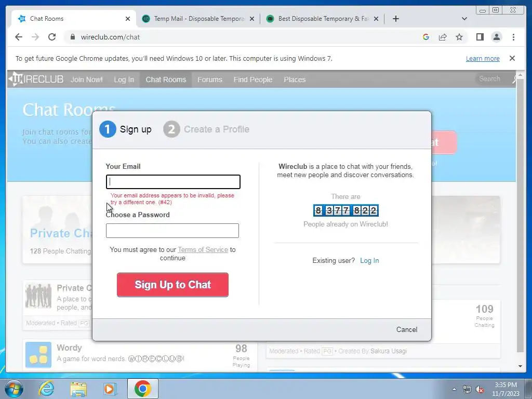Click Log In in the Wireclub navigation bar
Viewport: 532px width, 399px height.
point(124,79)
